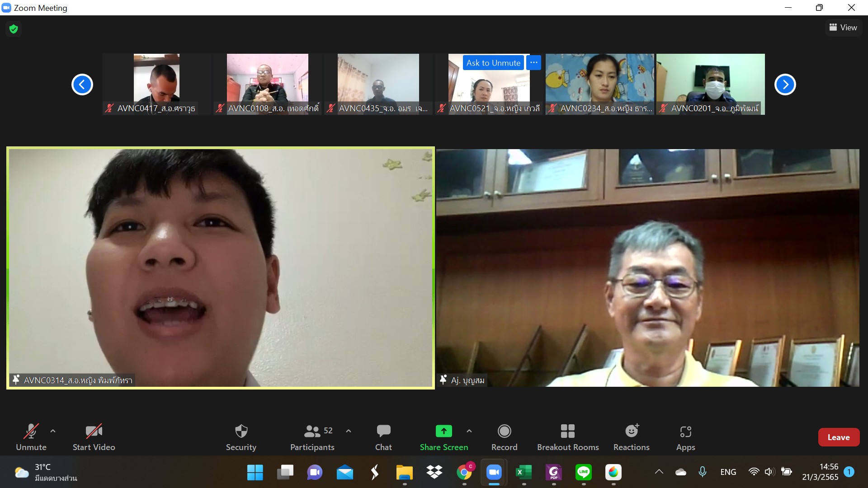Click the Unmute microphone button
The width and height of the screenshot is (868, 488).
pos(31,437)
